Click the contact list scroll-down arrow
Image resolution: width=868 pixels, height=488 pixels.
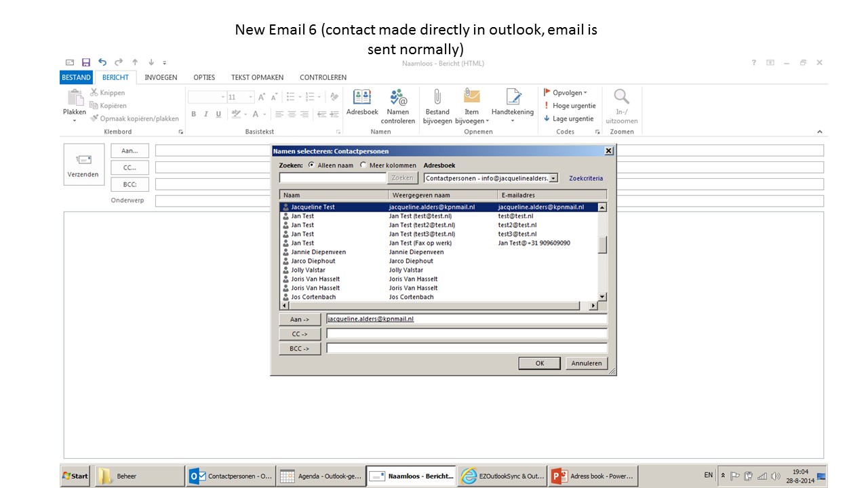602,296
